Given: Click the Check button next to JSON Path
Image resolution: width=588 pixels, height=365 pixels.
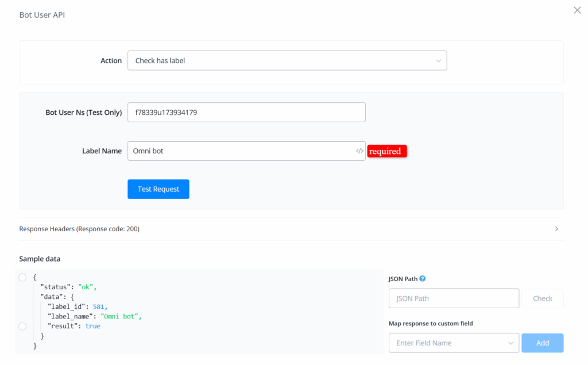Looking at the screenshot, I should (x=542, y=298).
